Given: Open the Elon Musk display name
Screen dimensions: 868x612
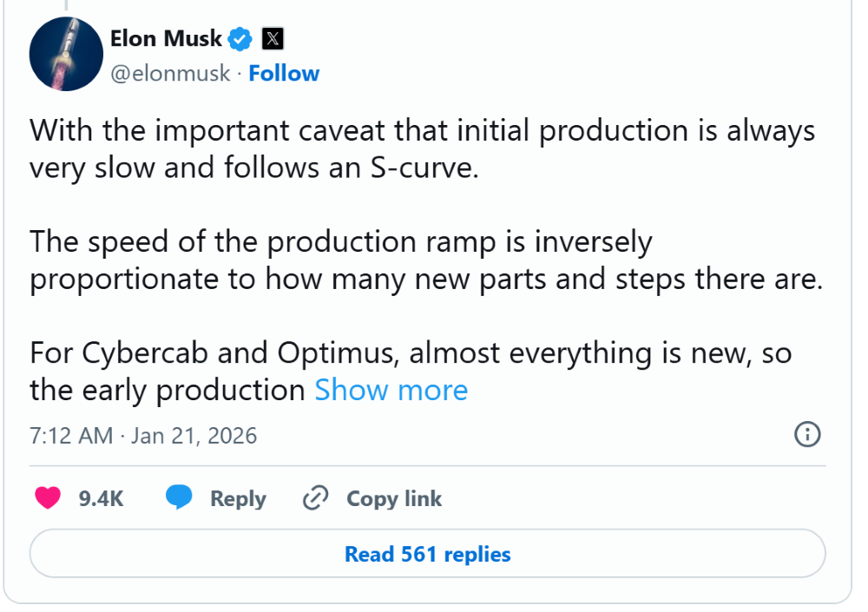Looking at the screenshot, I should 167,38.
